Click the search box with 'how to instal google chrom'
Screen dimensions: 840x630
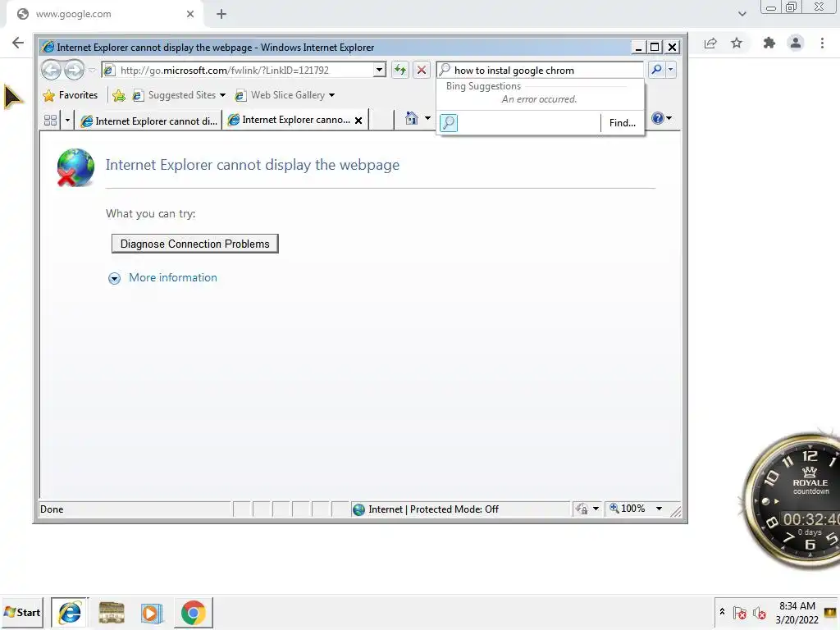(x=540, y=71)
